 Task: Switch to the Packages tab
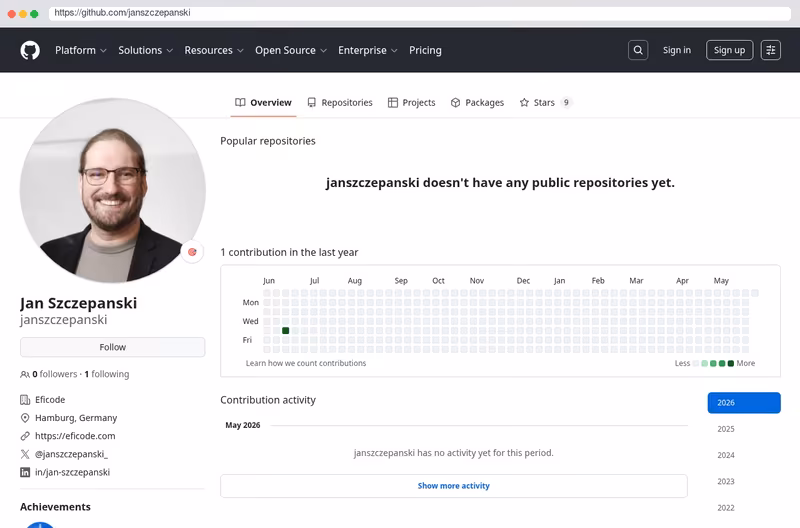click(477, 103)
